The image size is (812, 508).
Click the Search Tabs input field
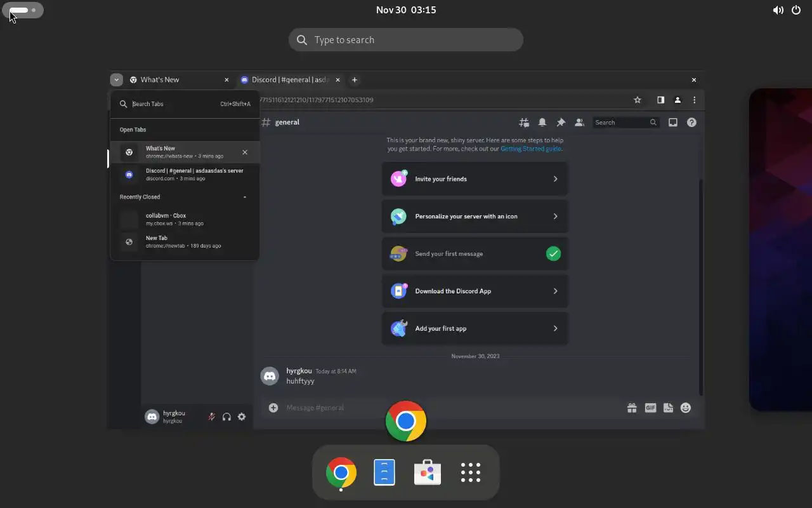[185, 104]
